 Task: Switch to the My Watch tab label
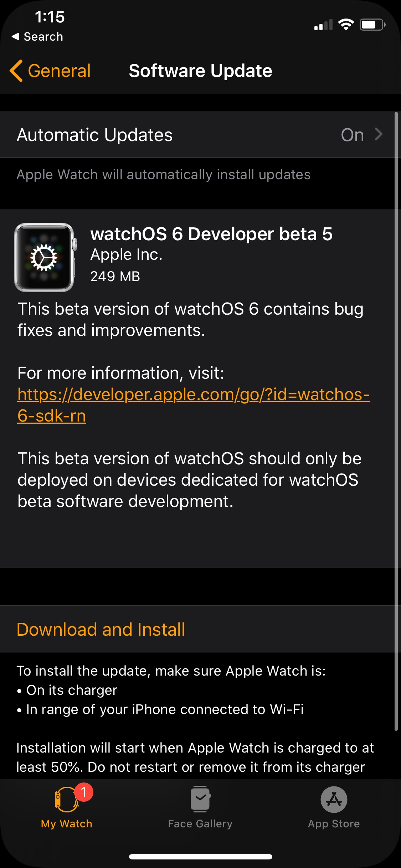67,824
